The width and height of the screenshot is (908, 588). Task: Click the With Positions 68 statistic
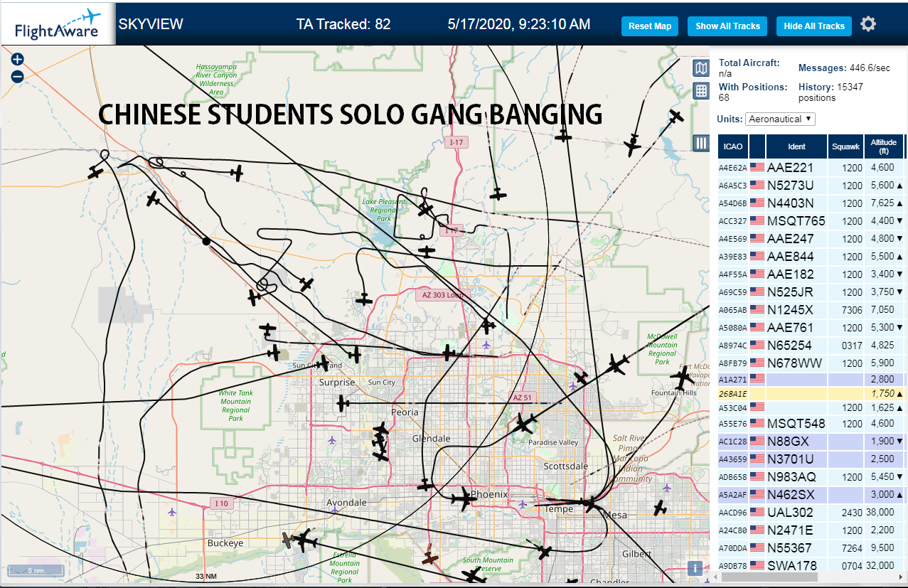(x=752, y=92)
